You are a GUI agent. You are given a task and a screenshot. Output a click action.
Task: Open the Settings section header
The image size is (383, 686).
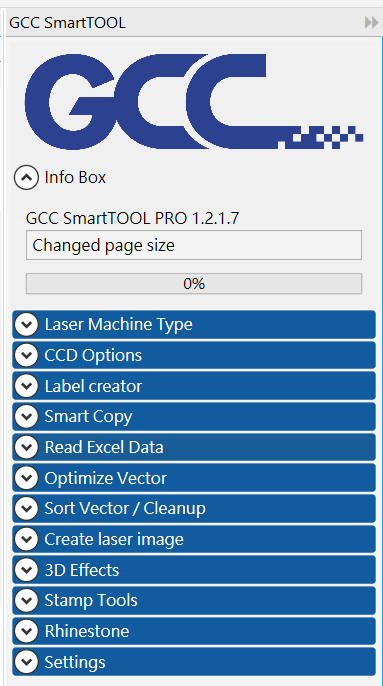click(194, 662)
